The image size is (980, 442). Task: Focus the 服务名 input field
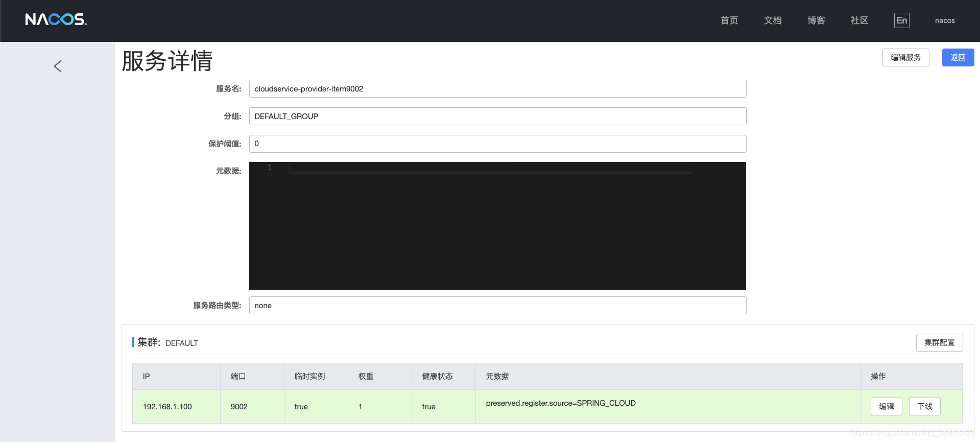[x=497, y=88]
